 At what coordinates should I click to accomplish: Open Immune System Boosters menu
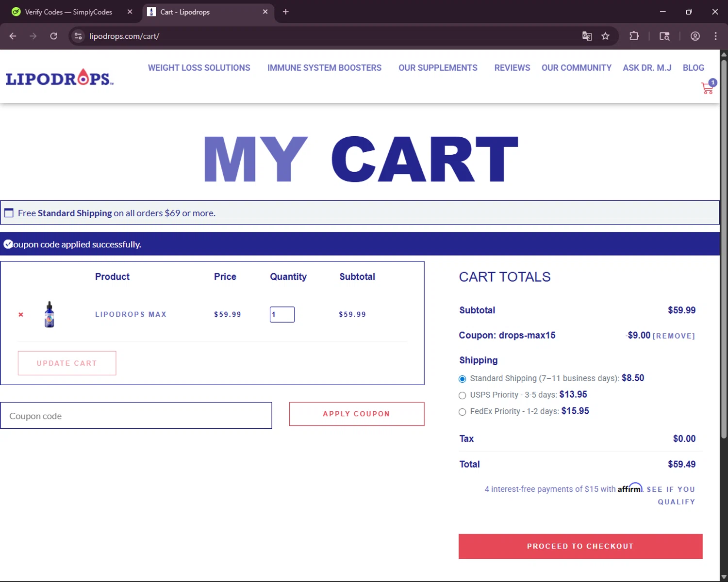click(x=324, y=68)
